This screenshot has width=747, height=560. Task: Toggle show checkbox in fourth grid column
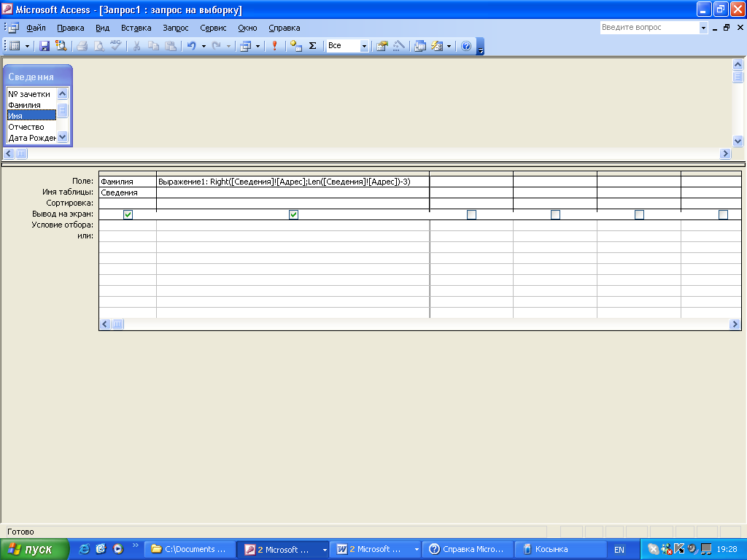point(555,215)
